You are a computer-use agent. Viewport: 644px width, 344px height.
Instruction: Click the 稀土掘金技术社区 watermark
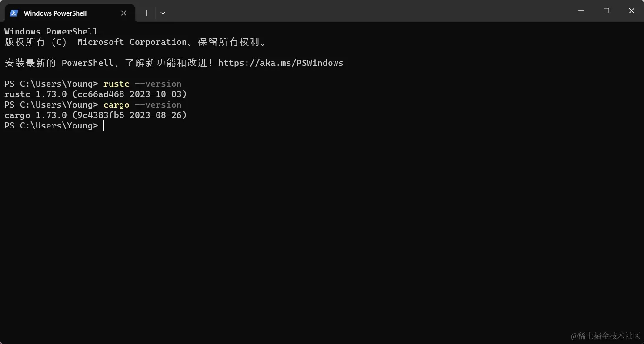pyautogui.click(x=605, y=336)
